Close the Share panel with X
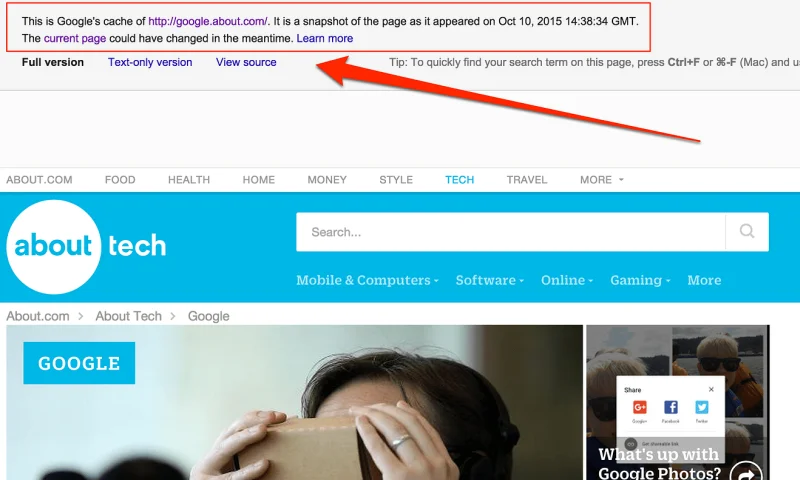800x480 pixels. (712, 389)
